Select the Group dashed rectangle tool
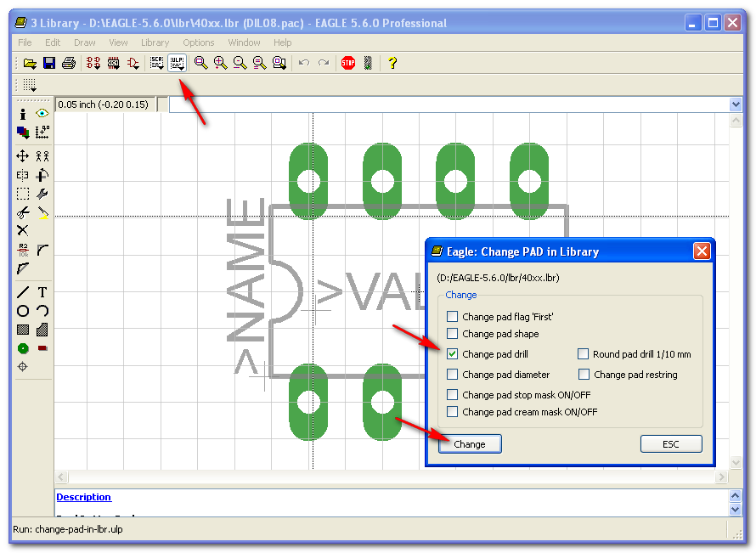 tap(23, 194)
